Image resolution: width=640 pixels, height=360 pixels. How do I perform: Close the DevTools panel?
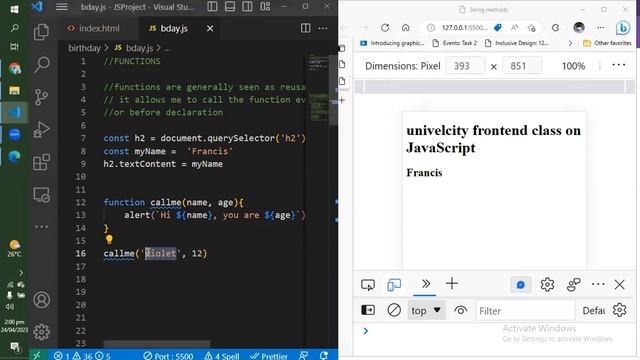(620, 284)
